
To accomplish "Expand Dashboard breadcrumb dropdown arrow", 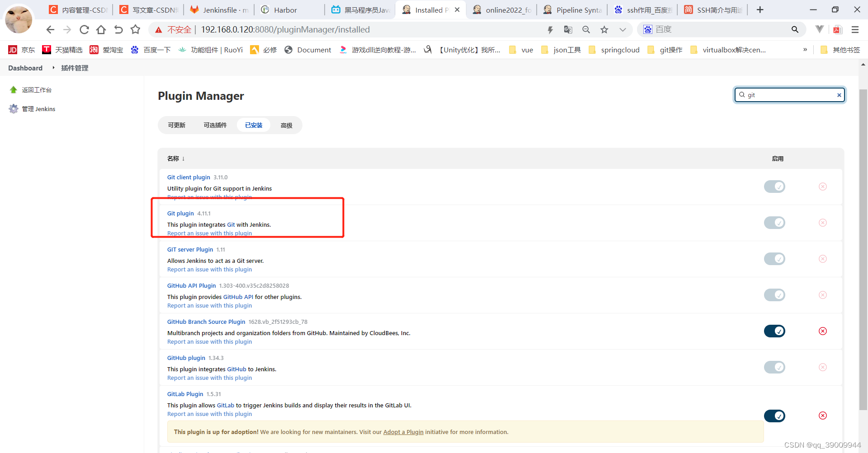I will [x=53, y=68].
